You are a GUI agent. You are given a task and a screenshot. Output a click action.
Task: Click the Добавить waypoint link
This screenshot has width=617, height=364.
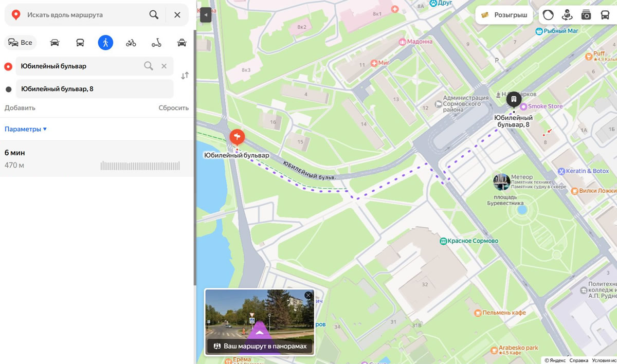coord(20,108)
